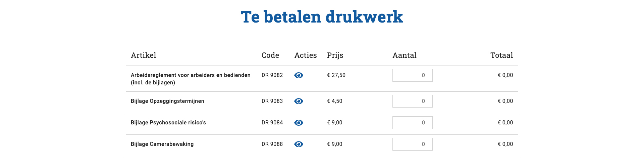Activate Aantal field for Bijlage Camerabewaking
The height and width of the screenshot is (158, 644).
pyautogui.click(x=412, y=144)
